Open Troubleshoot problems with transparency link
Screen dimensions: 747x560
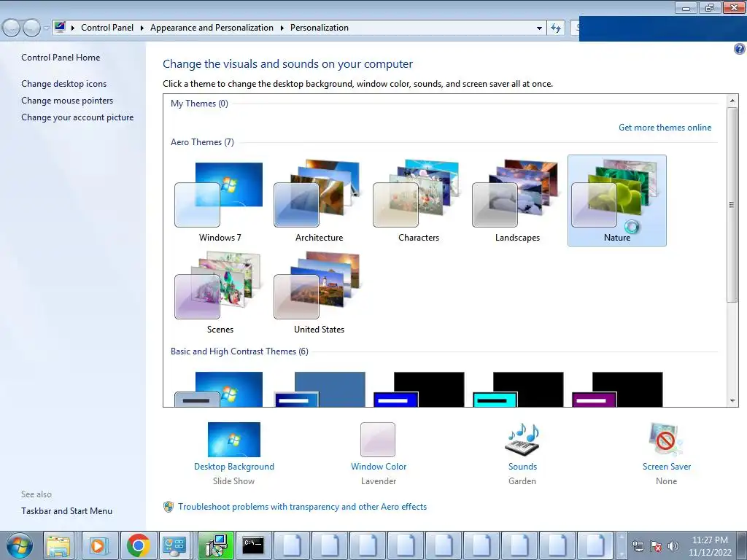point(302,507)
